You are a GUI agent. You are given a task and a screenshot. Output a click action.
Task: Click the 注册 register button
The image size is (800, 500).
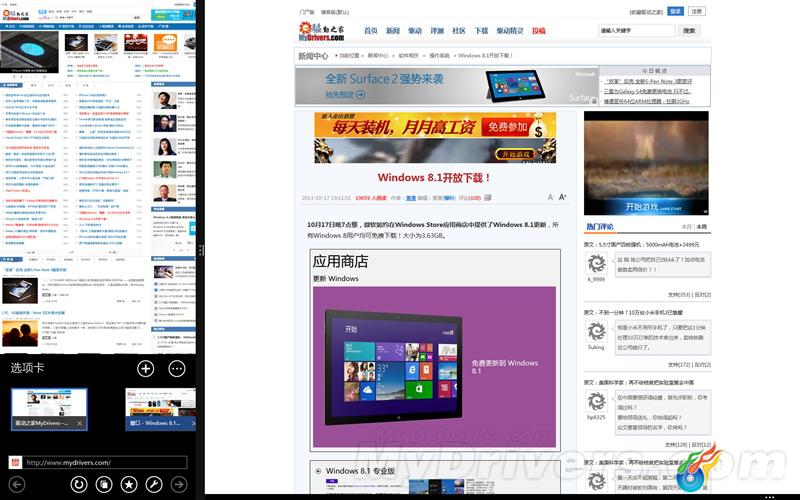[x=696, y=11]
